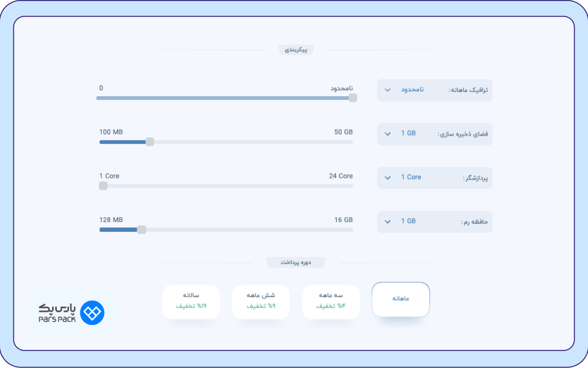
Task: Click the processor core slider handle
Action: (103, 186)
